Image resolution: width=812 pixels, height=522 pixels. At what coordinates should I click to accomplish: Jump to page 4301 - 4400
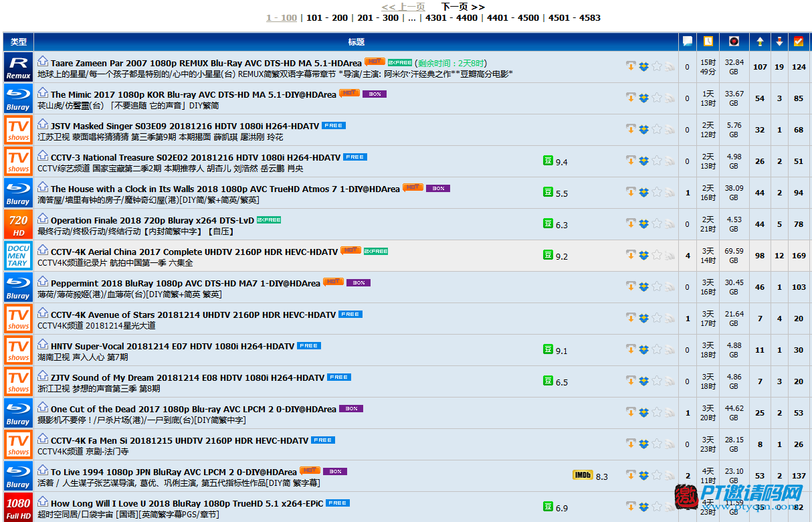(451, 18)
